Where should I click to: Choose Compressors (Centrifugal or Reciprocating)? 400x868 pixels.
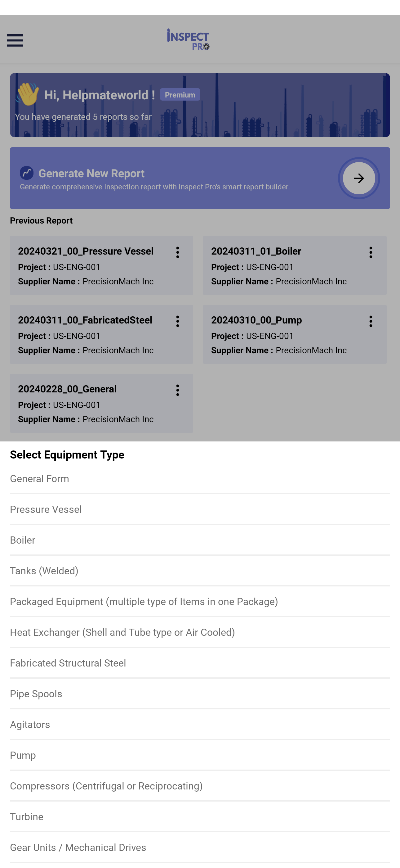click(200, 786)
